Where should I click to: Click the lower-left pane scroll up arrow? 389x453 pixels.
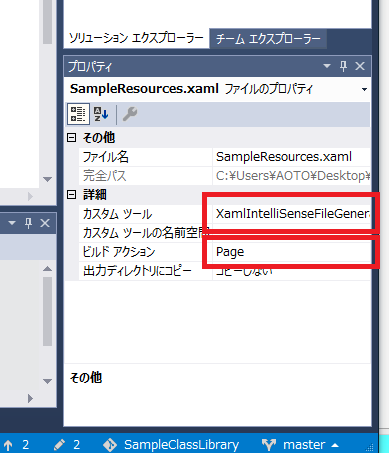click(47, 269)
